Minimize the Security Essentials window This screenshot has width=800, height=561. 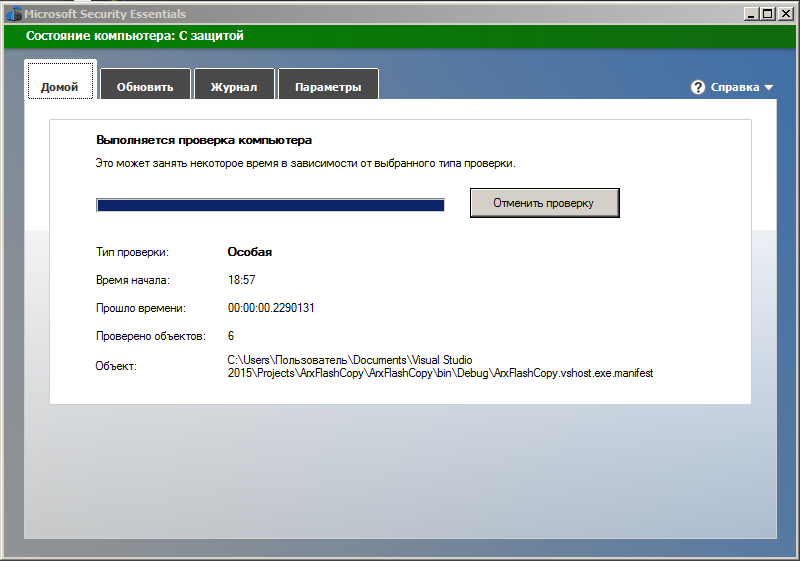751,14
